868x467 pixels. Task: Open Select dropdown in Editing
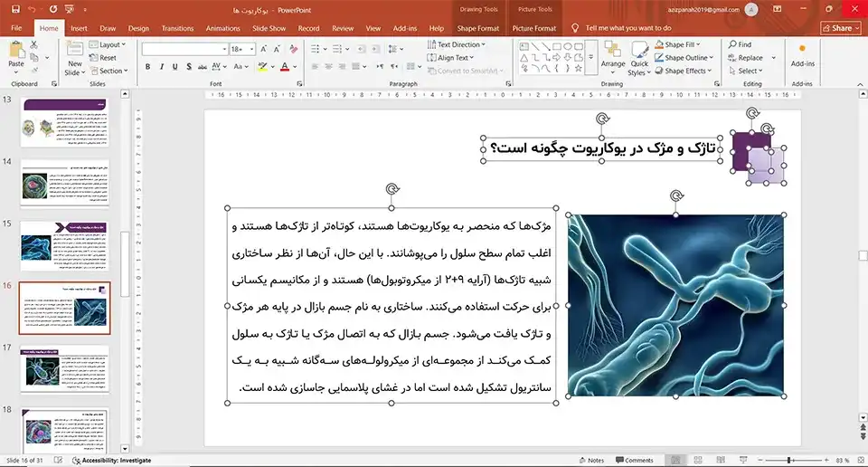(x=746, y=71)
